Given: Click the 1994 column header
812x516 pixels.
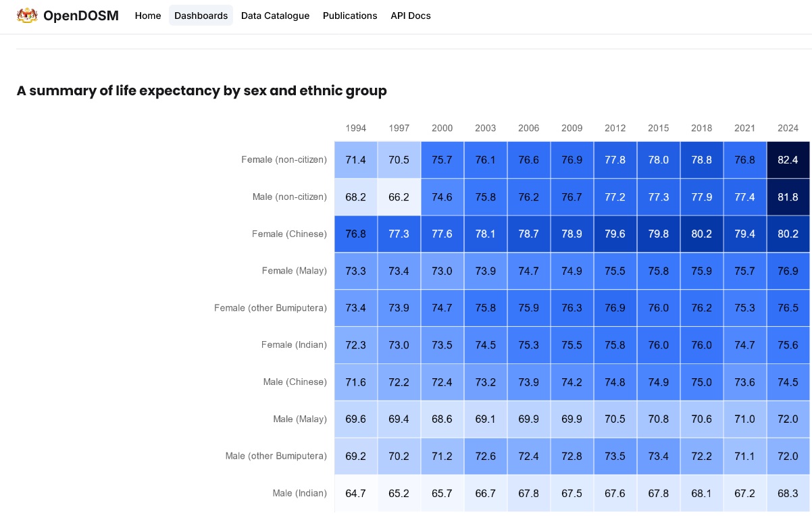Looking at the screenshot, I should pos(355,128).
